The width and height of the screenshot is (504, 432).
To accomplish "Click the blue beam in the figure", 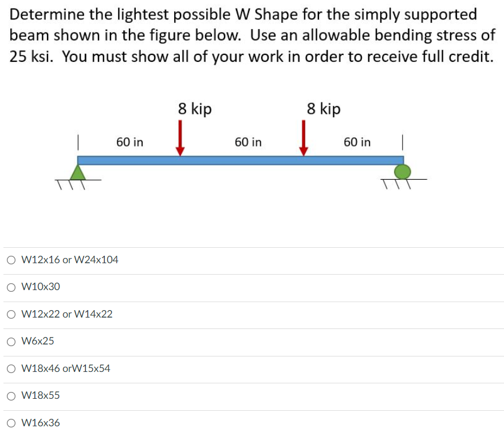I will pos(241,160).
